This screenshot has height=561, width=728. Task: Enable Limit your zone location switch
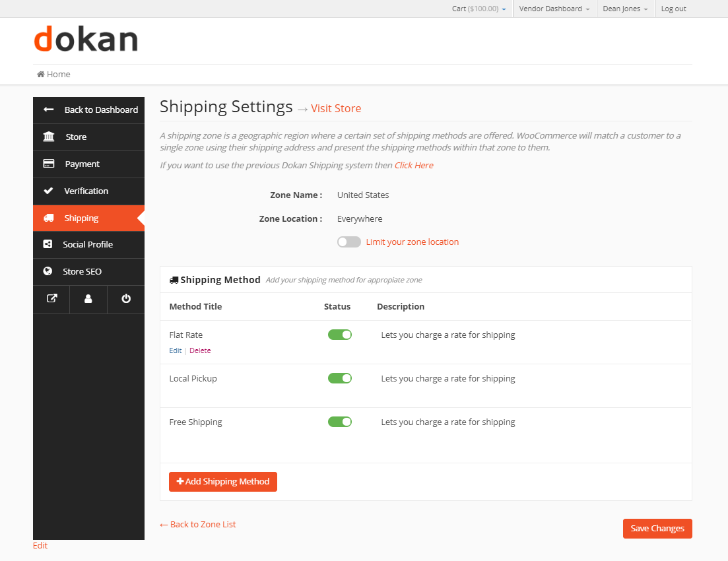click(x=348, y=242)
